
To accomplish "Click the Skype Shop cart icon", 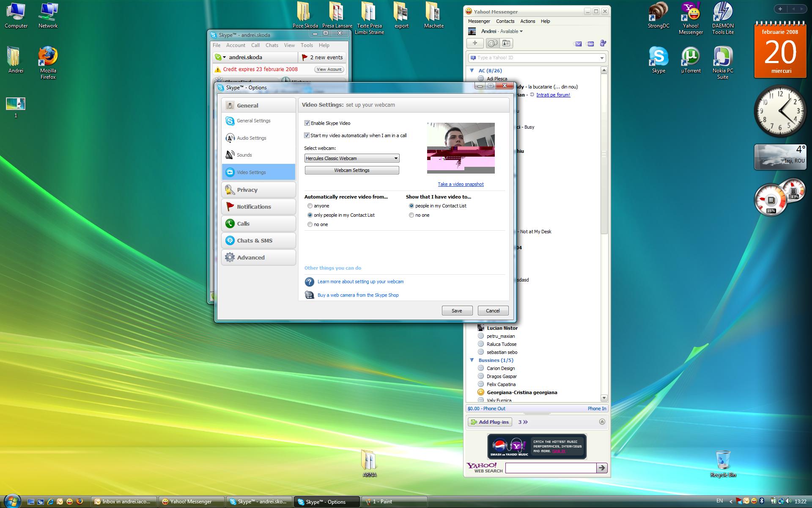I will tap(310, 295).
